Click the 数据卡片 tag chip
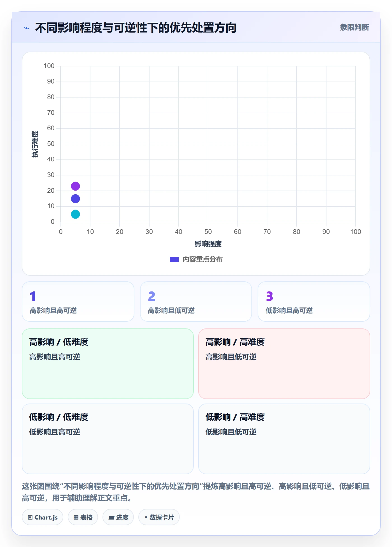The height and width of the screenshot is (547, 392). coord(159,517)
